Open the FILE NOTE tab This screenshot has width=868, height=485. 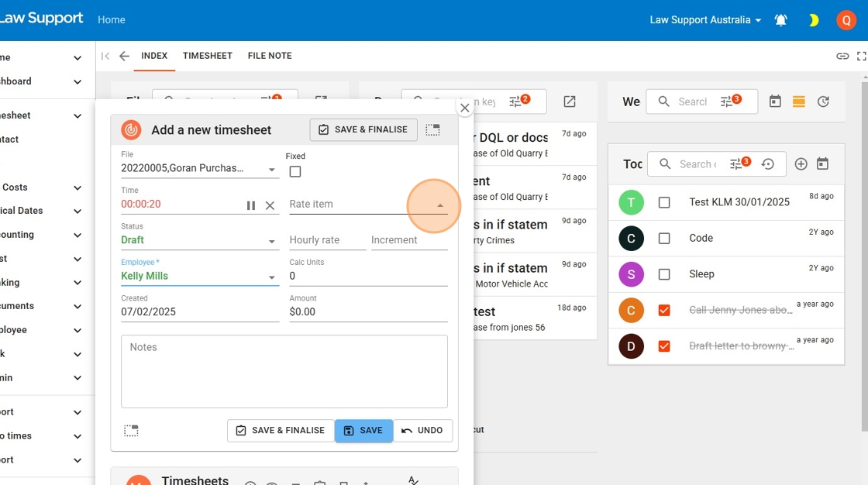270,56
